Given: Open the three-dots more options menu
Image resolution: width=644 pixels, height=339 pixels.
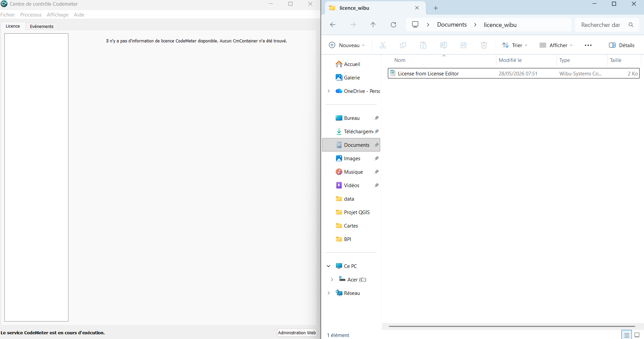Looking at the screenshot, I should (588, 45).
